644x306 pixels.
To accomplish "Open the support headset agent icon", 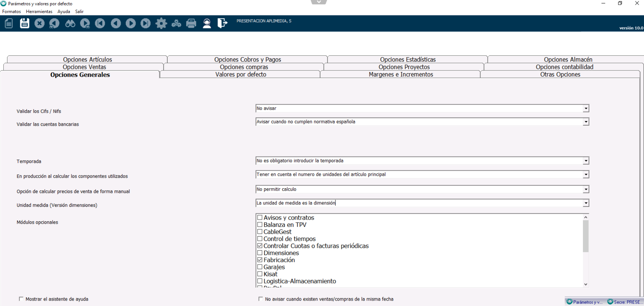I will (207, 23).
